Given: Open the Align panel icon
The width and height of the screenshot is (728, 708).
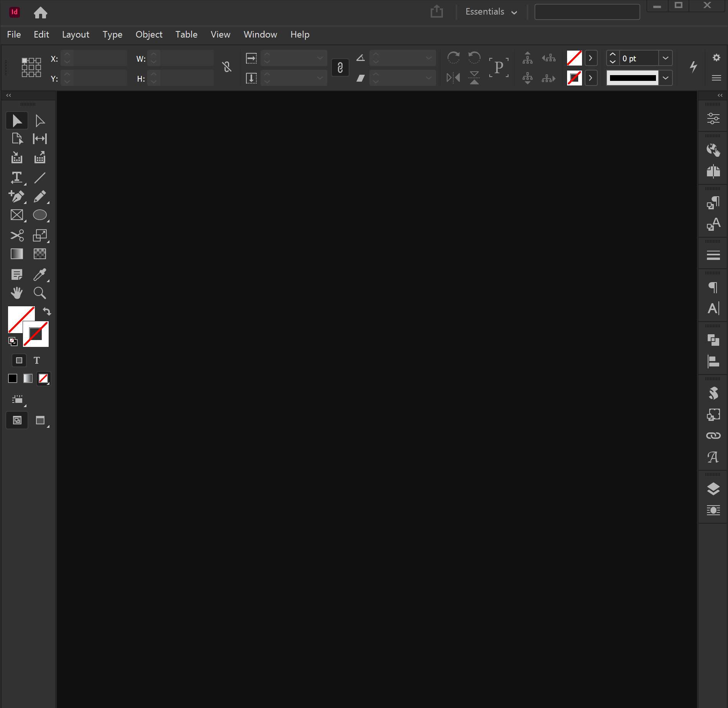Looking at the screenshot, I should (x=713, y=361).
